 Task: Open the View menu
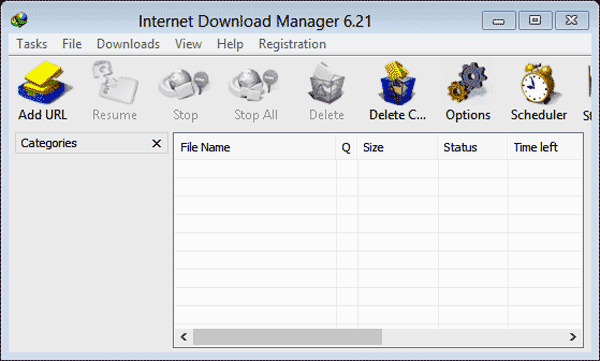[x=188, y=44]
